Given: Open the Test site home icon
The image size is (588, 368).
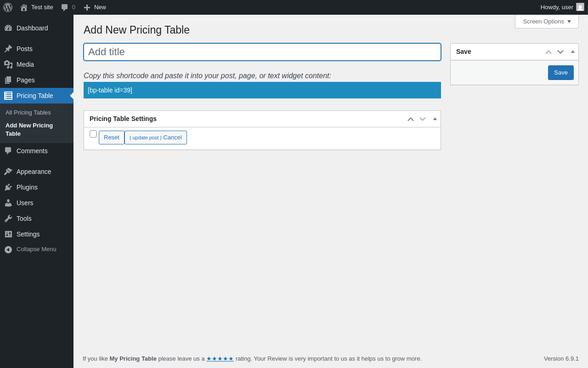Looking at the screenshot, I should [24, 7].
